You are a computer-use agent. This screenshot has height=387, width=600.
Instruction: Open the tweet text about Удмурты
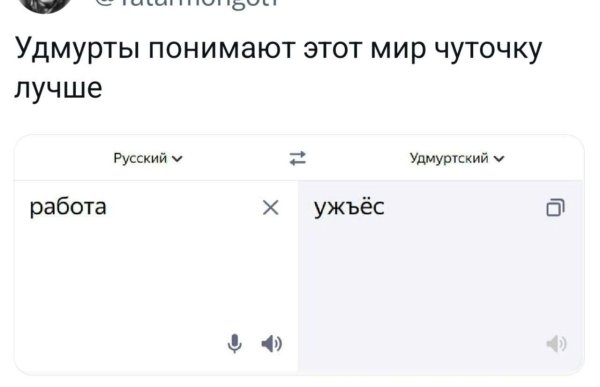(x=279, y=68)
